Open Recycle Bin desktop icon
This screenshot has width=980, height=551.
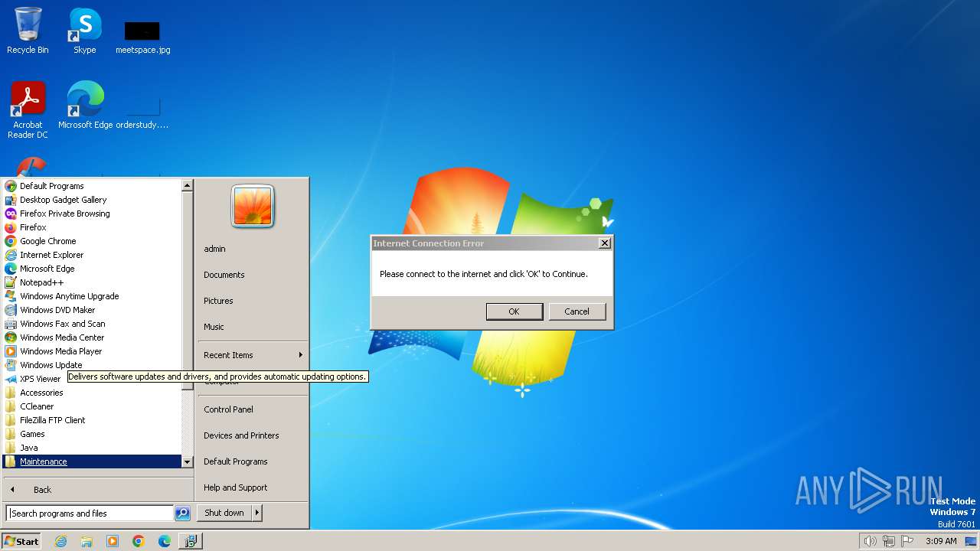(28, 31)
